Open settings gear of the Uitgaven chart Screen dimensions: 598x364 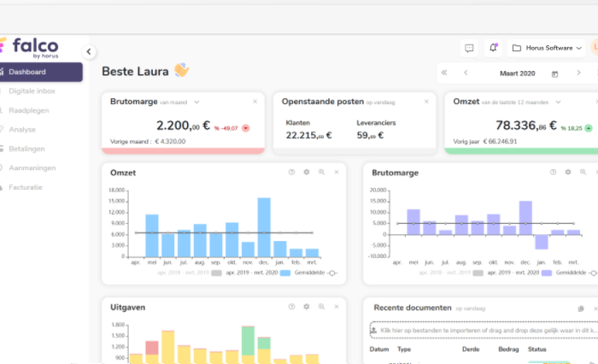[x=307, y=307]
